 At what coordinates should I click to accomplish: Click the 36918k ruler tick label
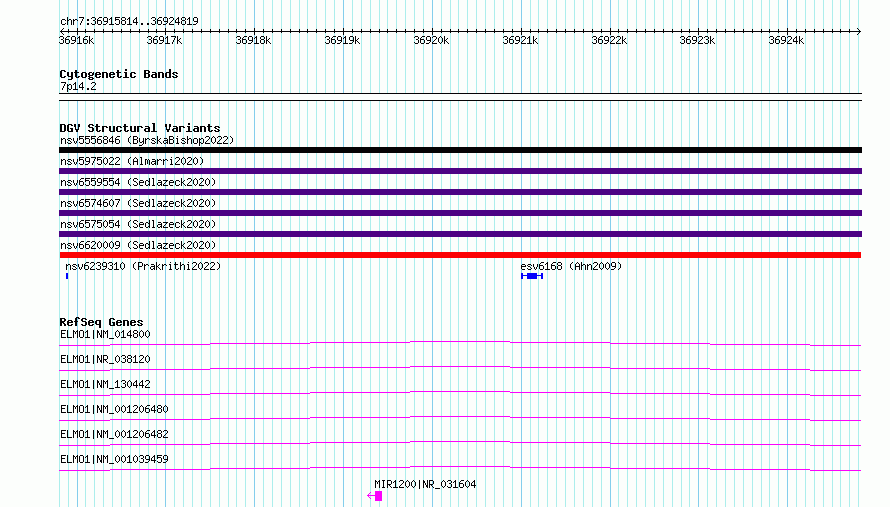pyautogui.click(x=253, y=40)
